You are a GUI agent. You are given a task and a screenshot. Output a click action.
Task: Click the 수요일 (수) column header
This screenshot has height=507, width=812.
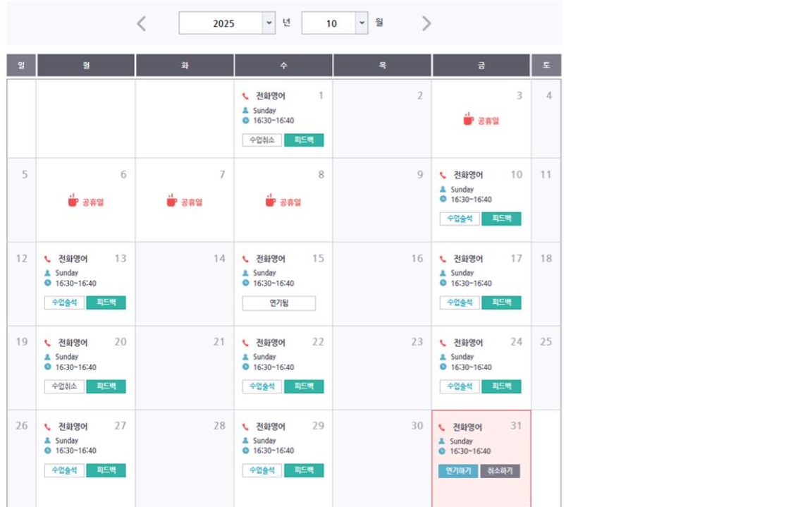point(283,66)
